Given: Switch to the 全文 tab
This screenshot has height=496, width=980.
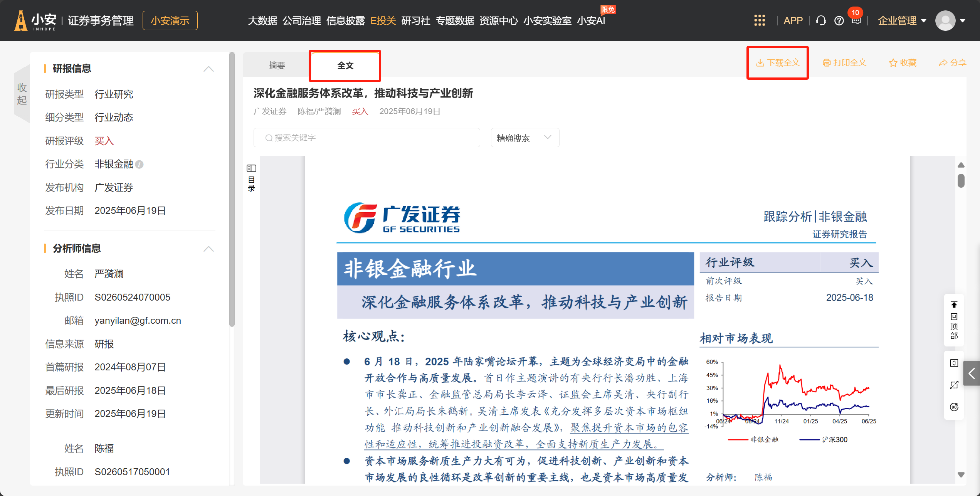Looking at the screenshot, I should 345,65.
